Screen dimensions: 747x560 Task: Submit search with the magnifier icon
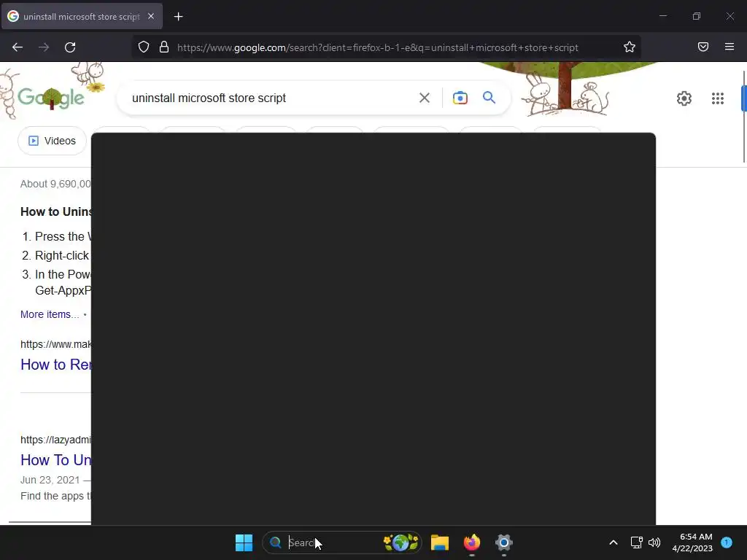tap(489, 98)
